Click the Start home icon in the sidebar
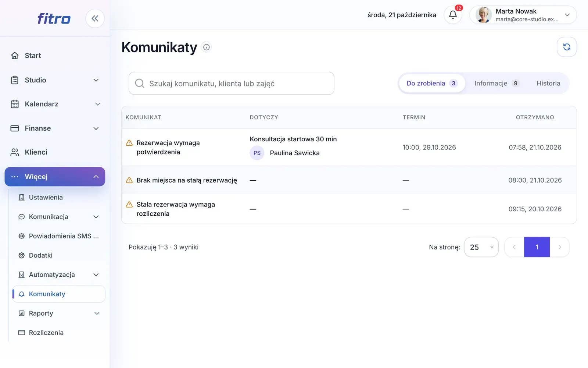588x368 pixels. pos(15,56)
